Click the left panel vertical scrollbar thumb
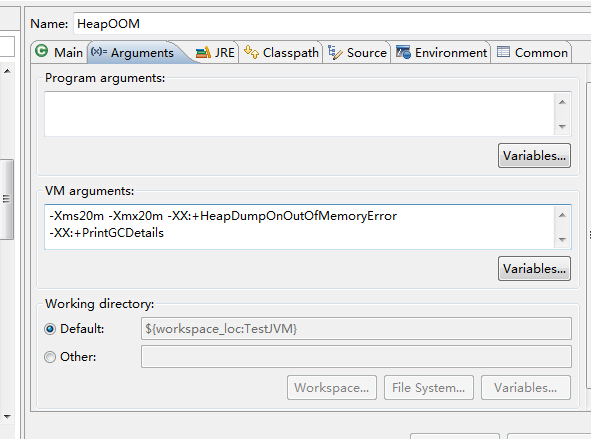The height and width of the screenshot is (439, 591). 7,199
